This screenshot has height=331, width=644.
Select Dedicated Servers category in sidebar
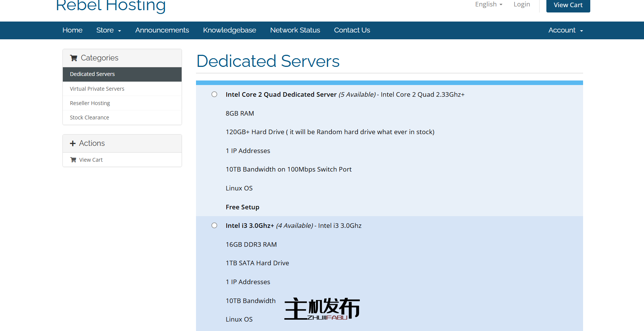point(122,74)
